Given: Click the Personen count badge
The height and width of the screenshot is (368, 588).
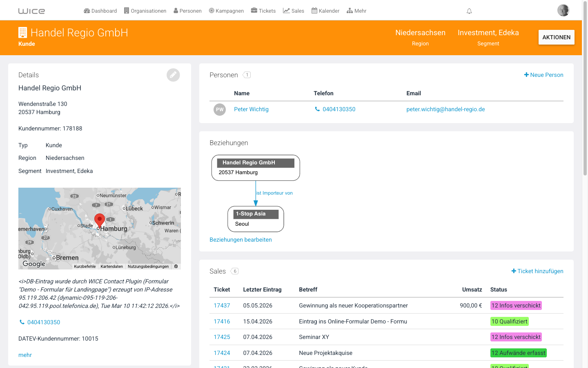Looking at the screenshot, I should point(247,75).
